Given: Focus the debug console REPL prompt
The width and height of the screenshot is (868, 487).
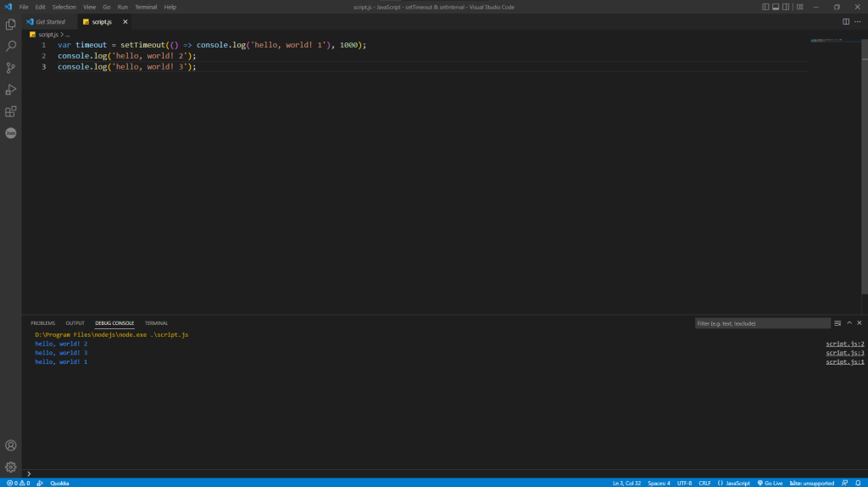Looking at the screenshot, I should [442, 473].
